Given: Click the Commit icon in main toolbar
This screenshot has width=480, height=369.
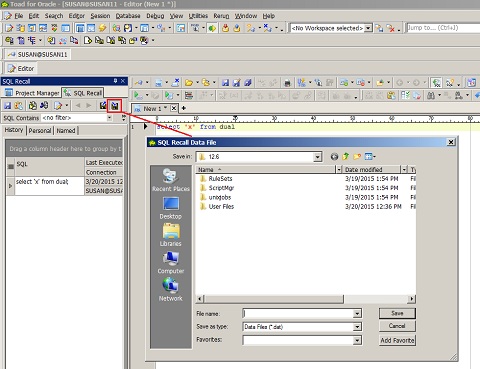Looking at the screenshot, I should 226,28.
